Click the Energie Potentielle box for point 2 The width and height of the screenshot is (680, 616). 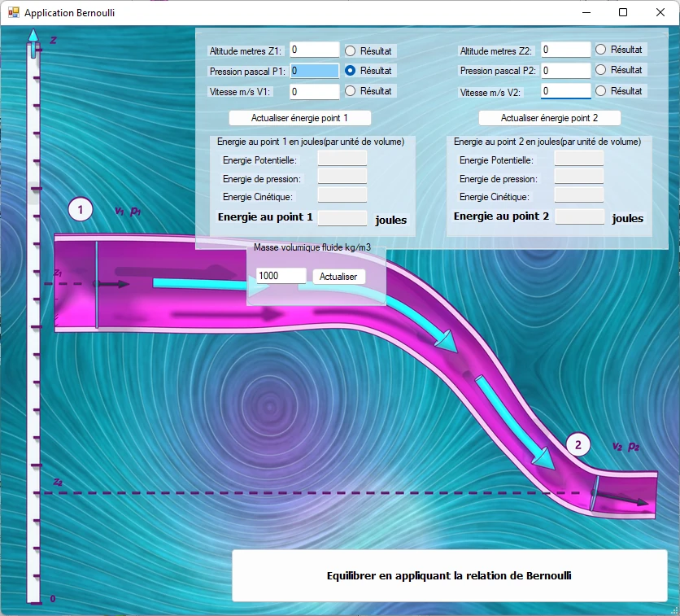(x=579, y=159)
